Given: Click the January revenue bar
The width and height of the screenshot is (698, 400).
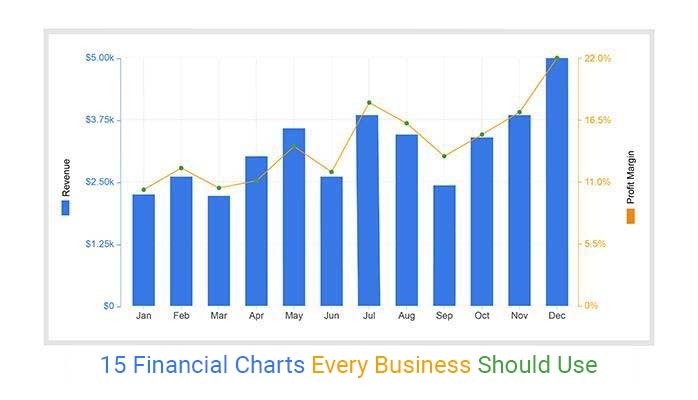Looking at the screenshot, I should pyautogui.click(x=144, y=250).
